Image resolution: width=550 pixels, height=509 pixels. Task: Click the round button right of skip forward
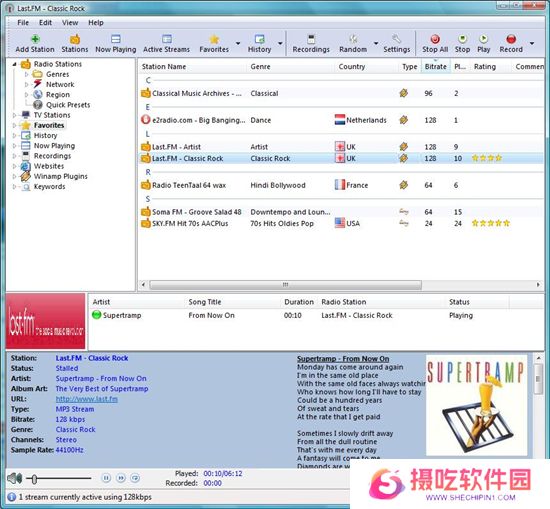(x=135, y=478)
